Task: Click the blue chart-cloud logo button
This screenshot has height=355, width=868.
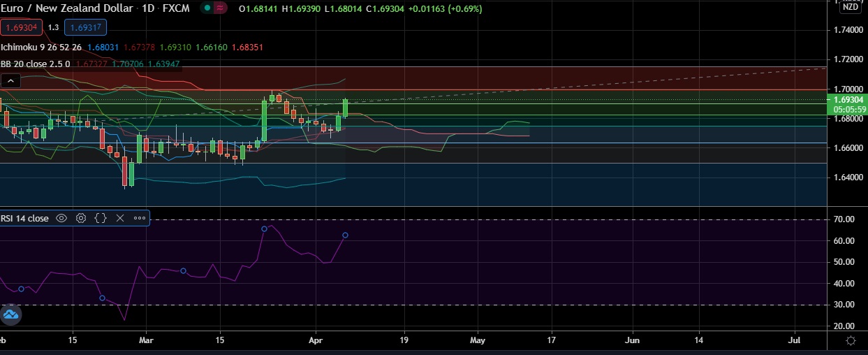Action: (x=11, y=314)
